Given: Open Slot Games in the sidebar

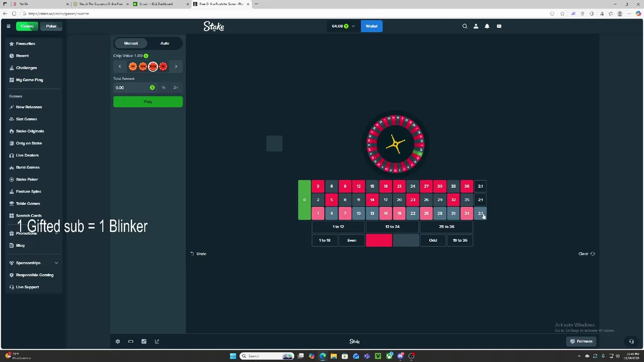Looking at the screenshot, I should tap(26, 119).
